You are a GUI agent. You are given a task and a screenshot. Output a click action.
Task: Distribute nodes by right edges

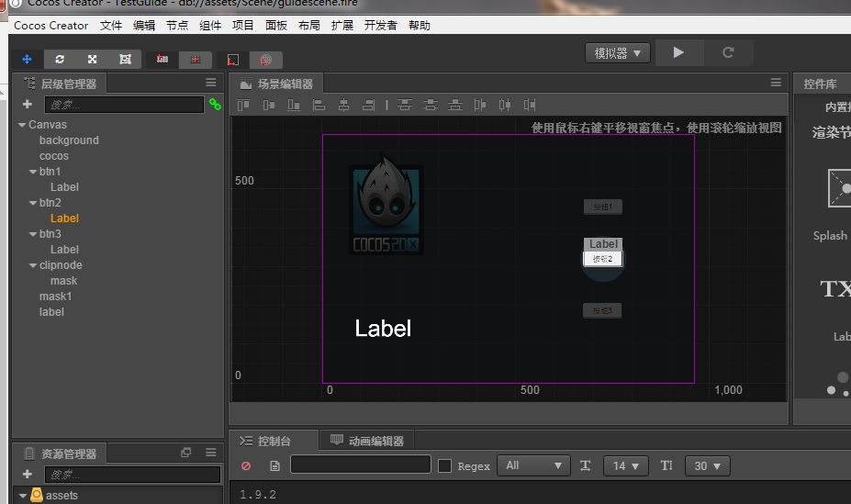click(530, 105)
